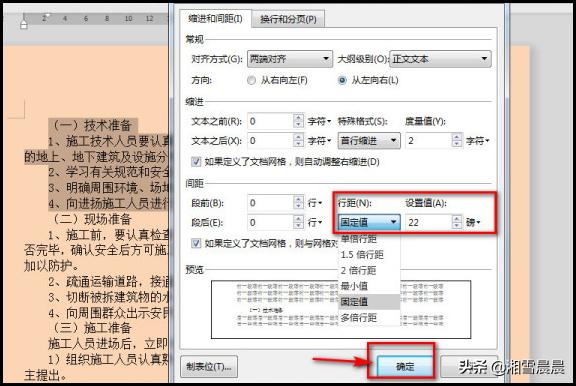The height and width of the screenshot is (386, 576).
Task: Toggle the document grid alignment checkbox under 间距
Action: pyautogui.click(x=196, y=243)
